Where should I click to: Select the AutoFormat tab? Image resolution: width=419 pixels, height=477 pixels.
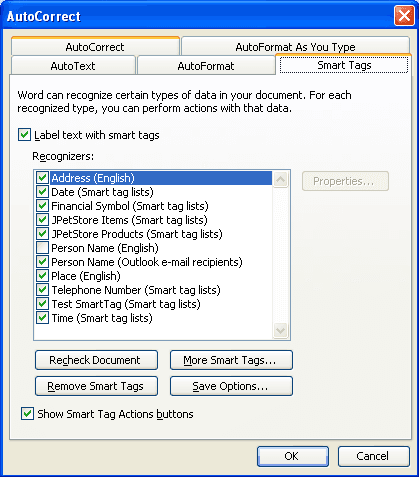pos(206,66)
